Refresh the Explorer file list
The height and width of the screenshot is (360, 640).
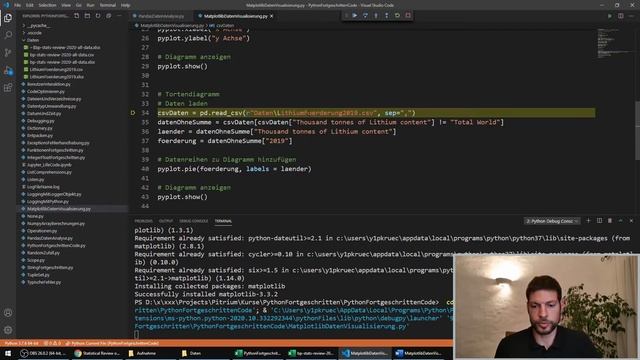tap(98, 16)
